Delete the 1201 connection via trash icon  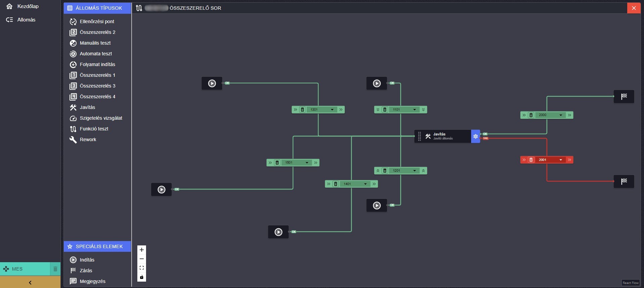point(385,171)
